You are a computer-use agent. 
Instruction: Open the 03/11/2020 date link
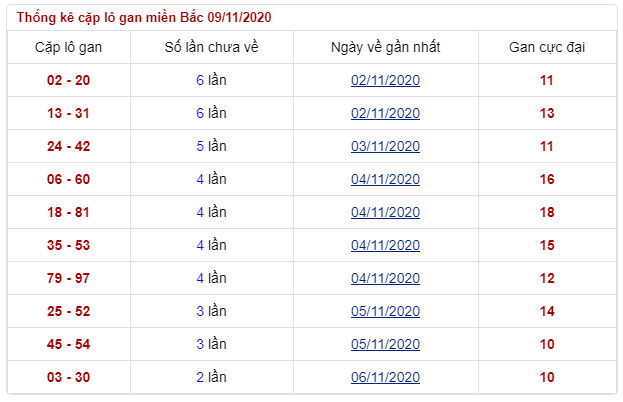point(385,146)
